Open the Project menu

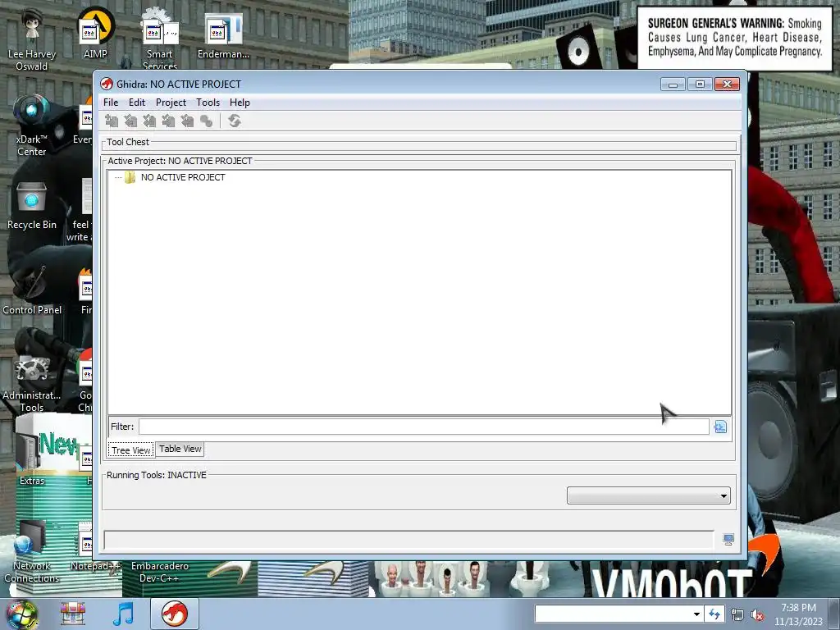pos(171,103)
